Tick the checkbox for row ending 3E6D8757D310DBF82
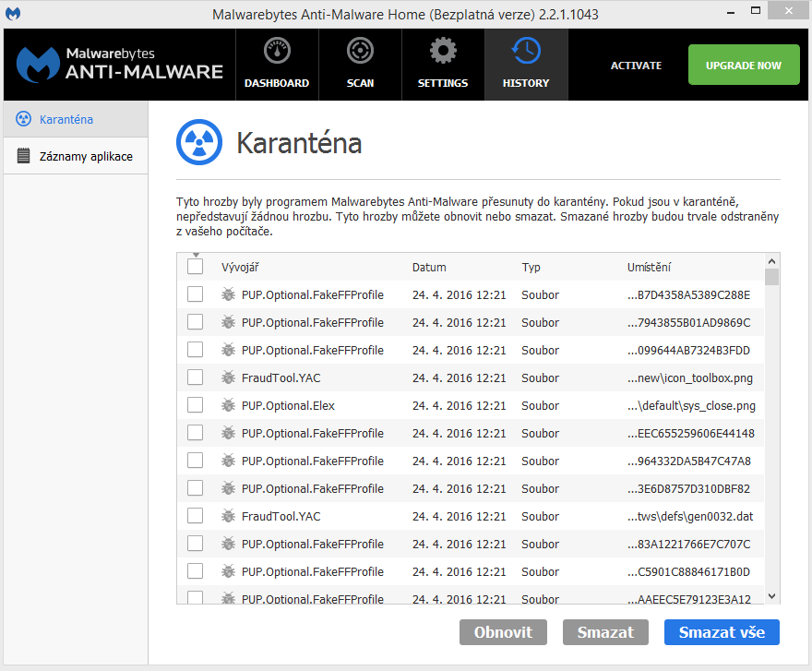The height and width of the screenshot is (671, 812). point(196,488)
